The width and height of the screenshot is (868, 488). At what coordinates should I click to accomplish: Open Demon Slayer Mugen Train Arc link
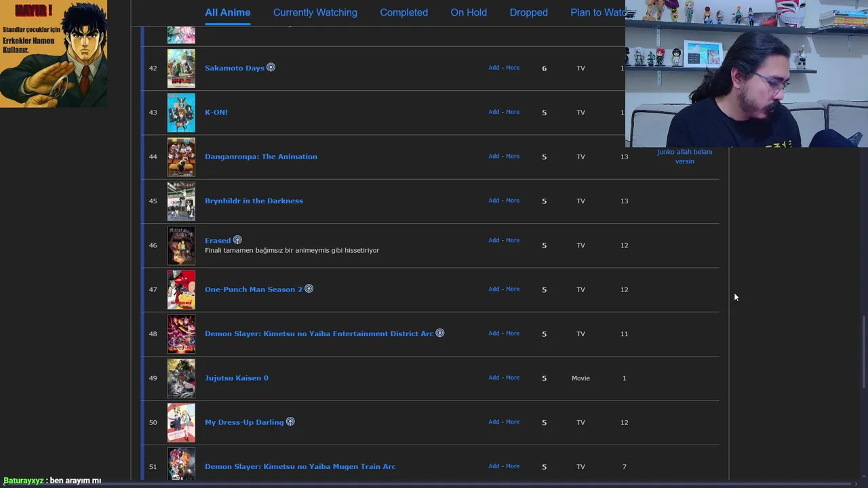point(300,466)
